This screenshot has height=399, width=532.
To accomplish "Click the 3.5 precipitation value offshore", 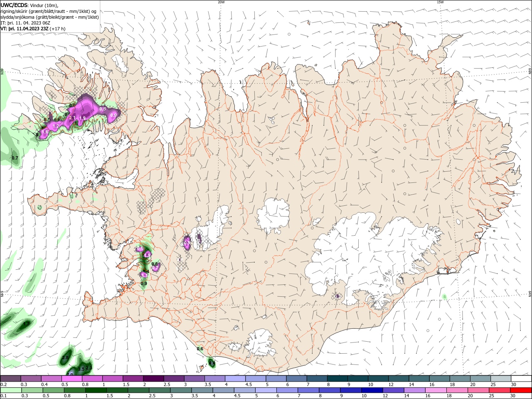I will click(81, 369).
